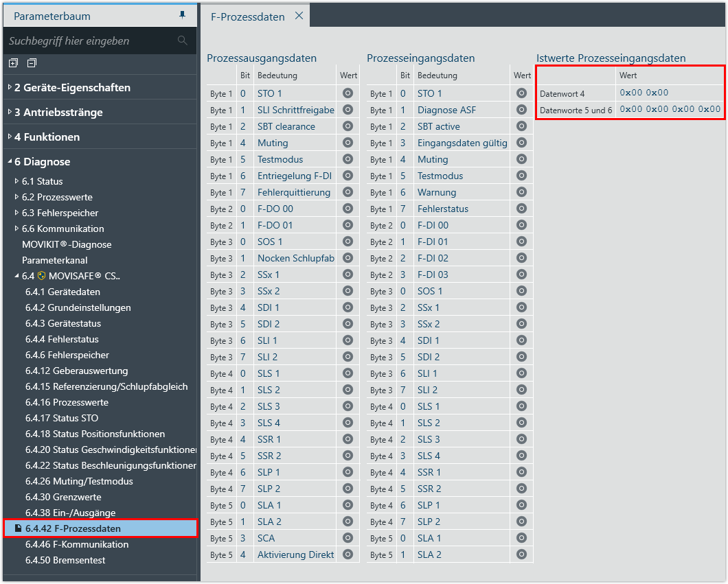The width and height of the screenshot is (728, 584).
Task: Click the collapse all tree icon
Action: tap(32, 63)
